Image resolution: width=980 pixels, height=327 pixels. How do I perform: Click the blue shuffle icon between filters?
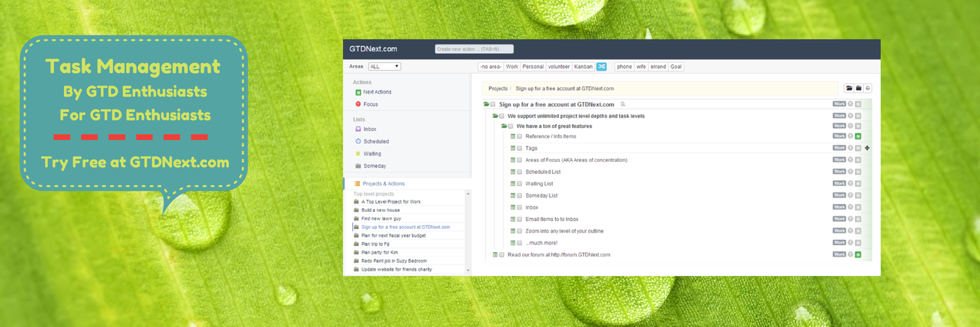point(601,67)
